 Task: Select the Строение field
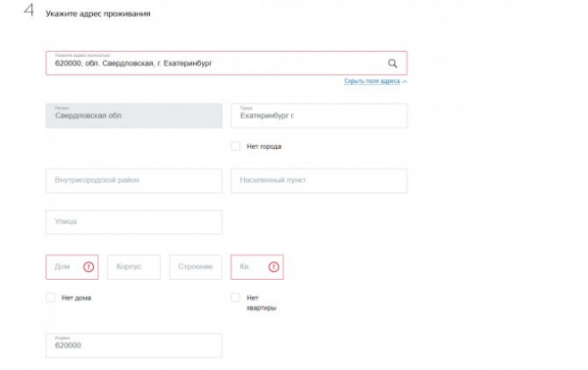coord(196,267)
